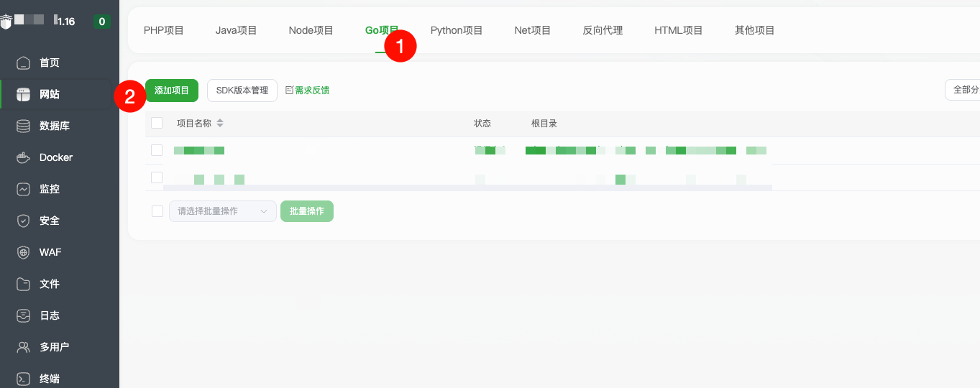Click the 0 notification badge
Screen dimensions: 980x388
point(101,22)
